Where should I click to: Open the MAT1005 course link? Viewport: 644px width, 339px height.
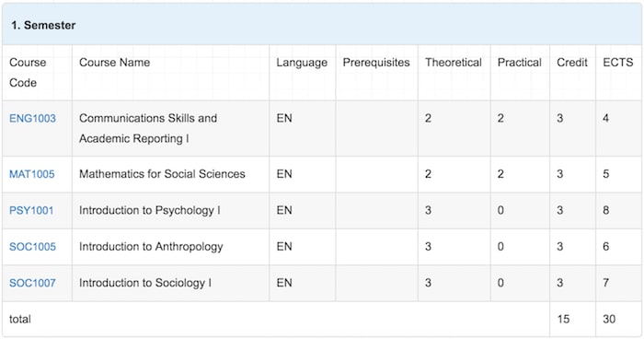31,174
